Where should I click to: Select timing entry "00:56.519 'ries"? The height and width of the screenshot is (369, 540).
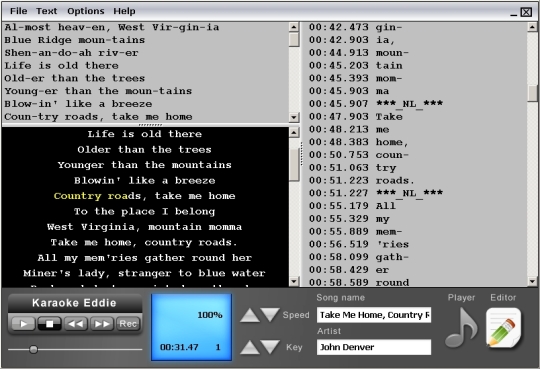coord(359,244)
